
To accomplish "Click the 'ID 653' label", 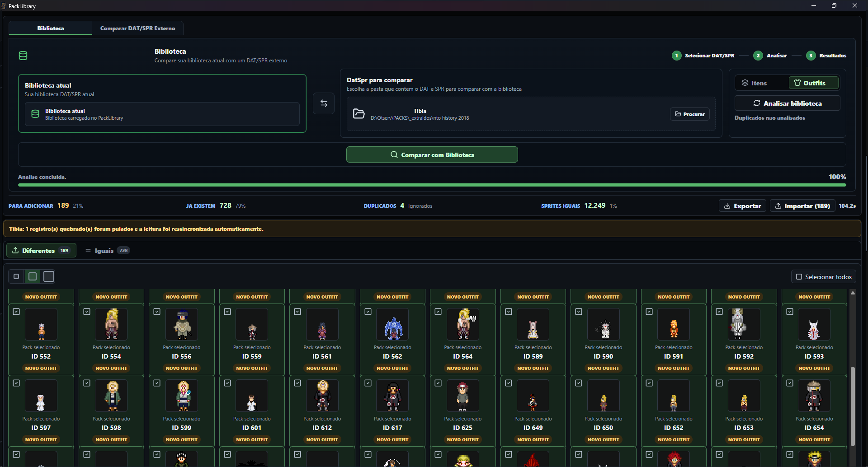I will 744,428.
